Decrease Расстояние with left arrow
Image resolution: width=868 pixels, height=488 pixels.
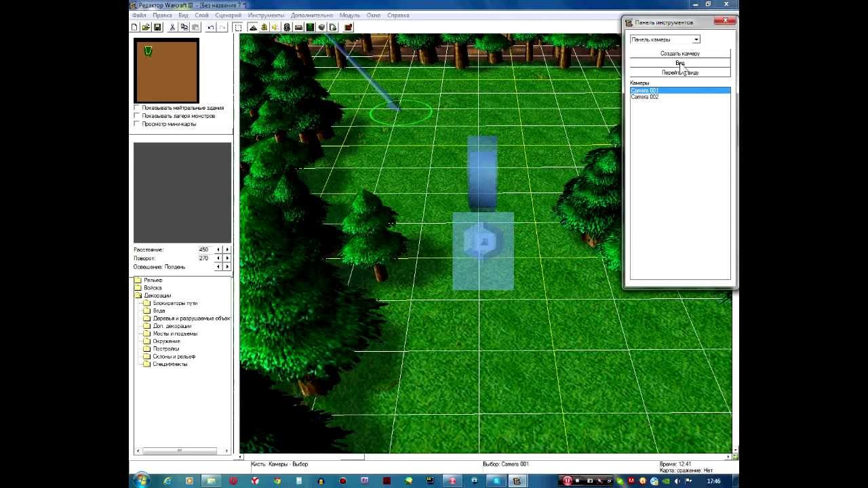pos(218,249)
